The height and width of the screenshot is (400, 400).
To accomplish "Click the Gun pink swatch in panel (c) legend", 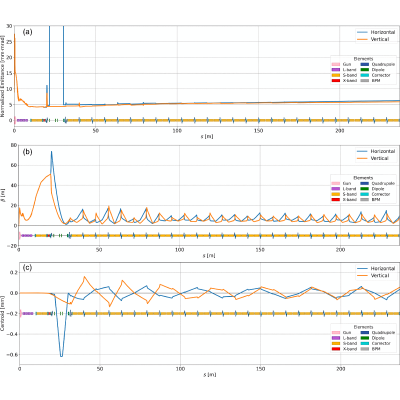I will click(336, 333).
